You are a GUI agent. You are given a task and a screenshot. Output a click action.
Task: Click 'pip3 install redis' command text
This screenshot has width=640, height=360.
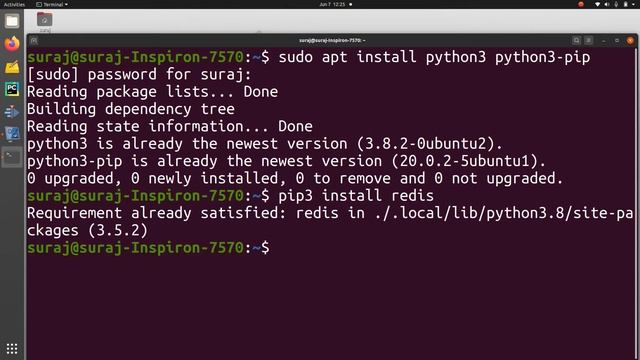click(356, 196)
